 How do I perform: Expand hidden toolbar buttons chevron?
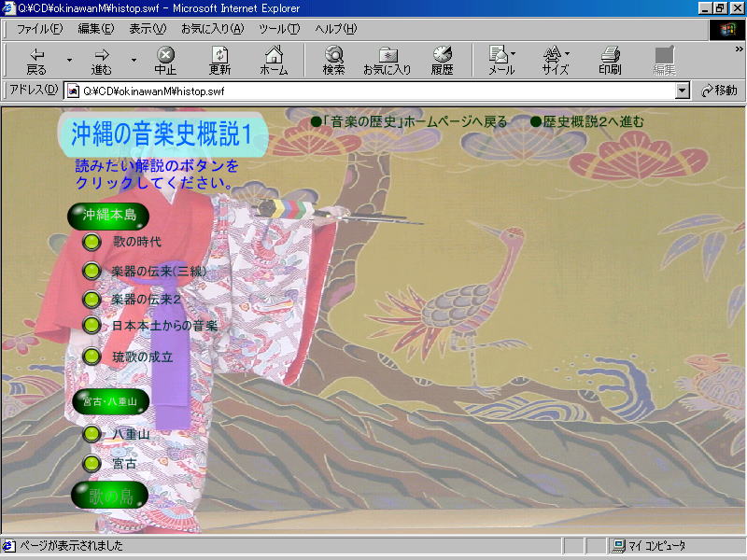coord(739,49)
